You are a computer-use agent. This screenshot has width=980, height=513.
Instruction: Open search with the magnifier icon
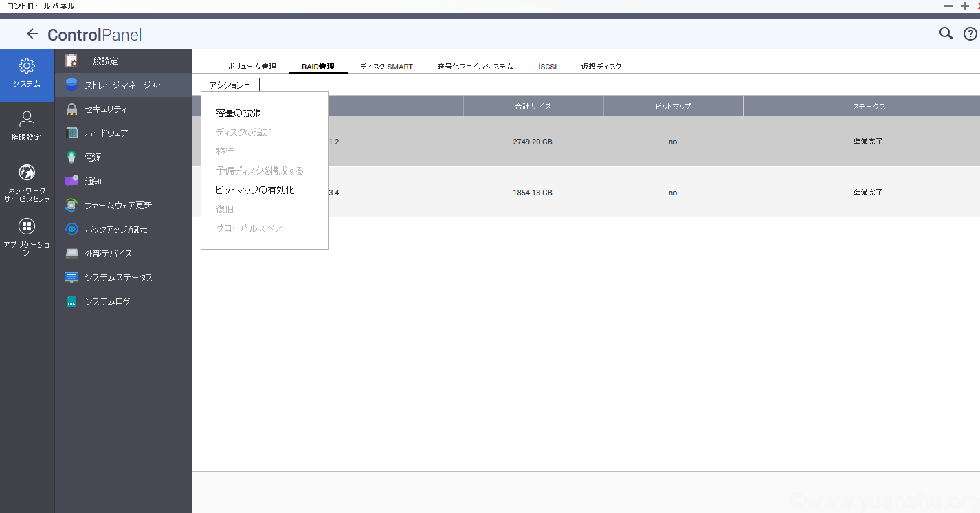coord(946,33)
